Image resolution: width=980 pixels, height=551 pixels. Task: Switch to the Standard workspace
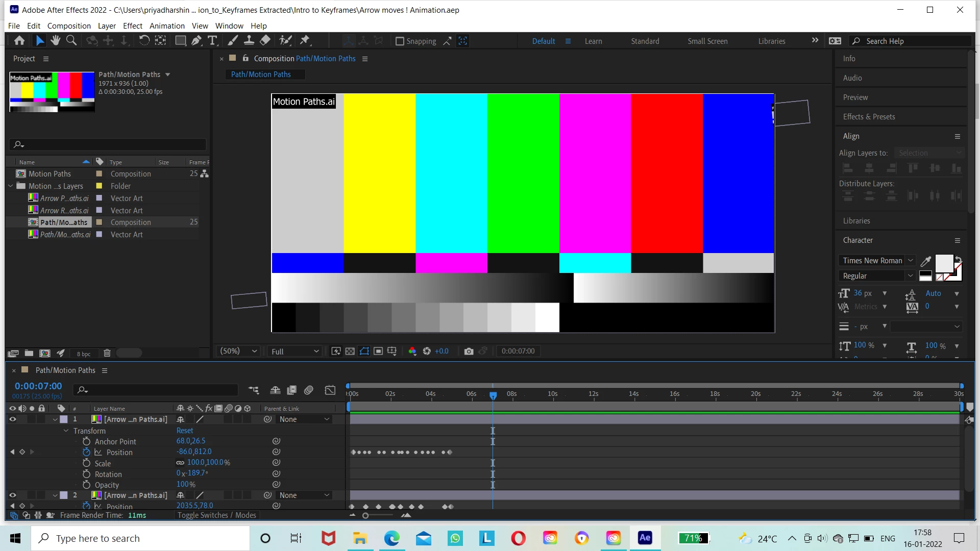click(x=645, y=41)
